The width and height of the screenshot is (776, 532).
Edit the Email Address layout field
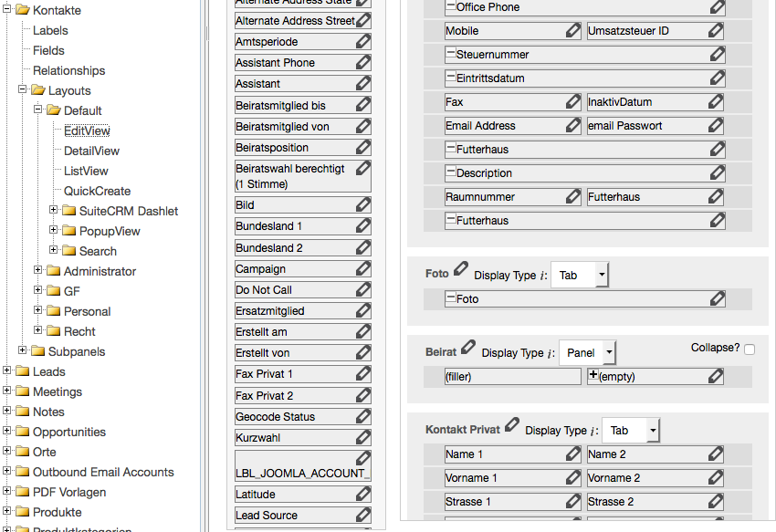572,126
